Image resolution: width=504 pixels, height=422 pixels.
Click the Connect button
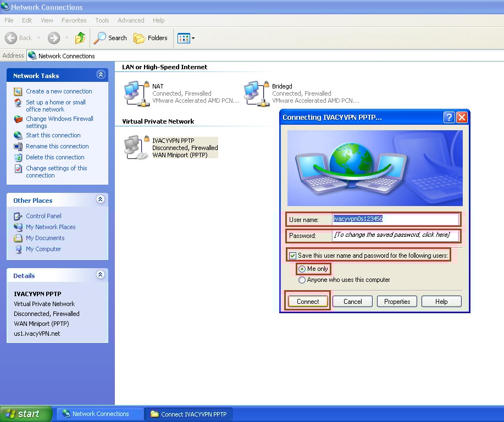point(308,302)
